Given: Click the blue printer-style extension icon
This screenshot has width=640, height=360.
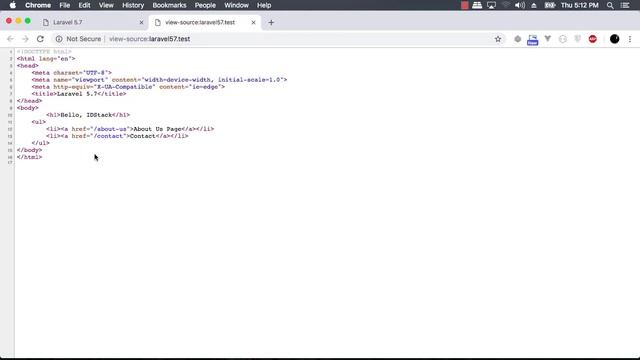Looking at the screenshot, I should tap(533, 39).
